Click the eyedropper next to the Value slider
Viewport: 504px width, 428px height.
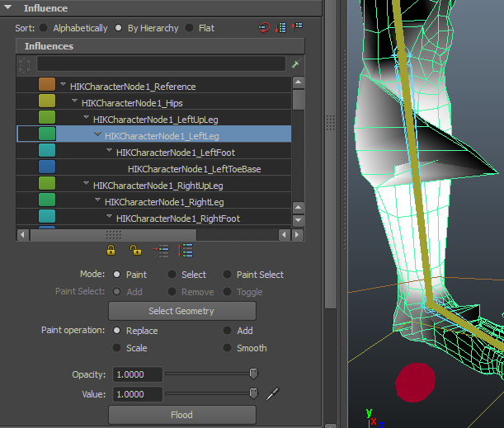click(x=273, y=394)
